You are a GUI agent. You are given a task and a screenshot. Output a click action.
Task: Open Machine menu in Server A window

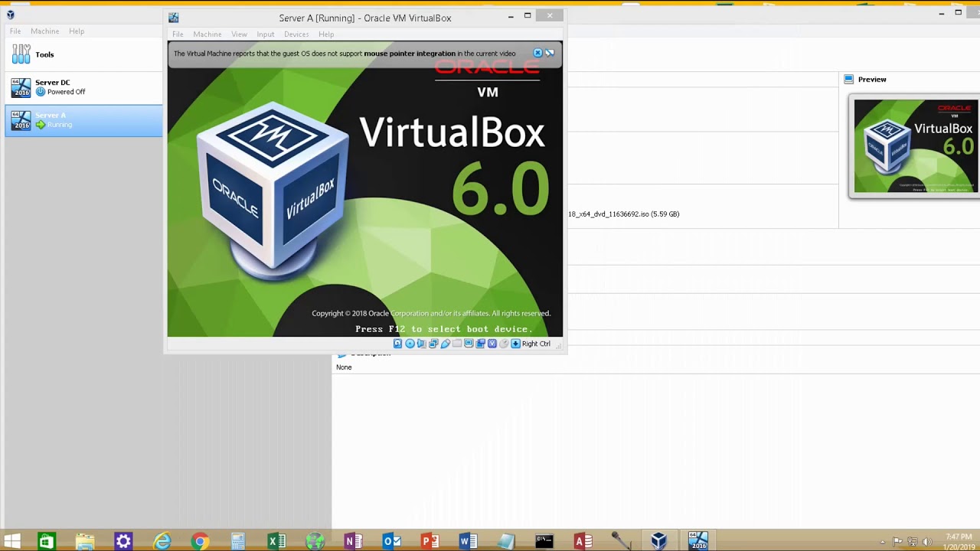pyautogui.click(x=207, y=34)
